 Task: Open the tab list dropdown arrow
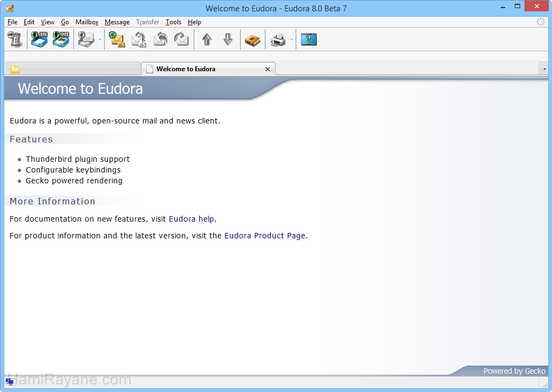[x=544, y=69]
